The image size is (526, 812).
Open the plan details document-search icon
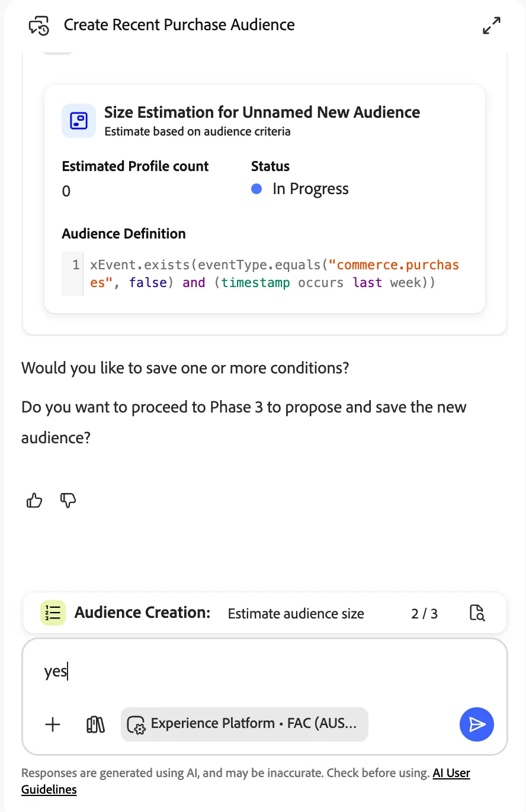[x=477, y=613]
